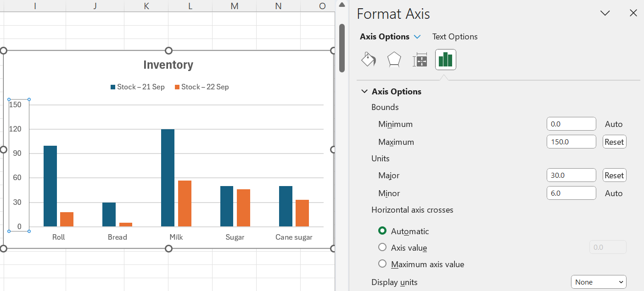Click the Major units input field
This screenshot has height=291, width=644.
coord(571,175)
